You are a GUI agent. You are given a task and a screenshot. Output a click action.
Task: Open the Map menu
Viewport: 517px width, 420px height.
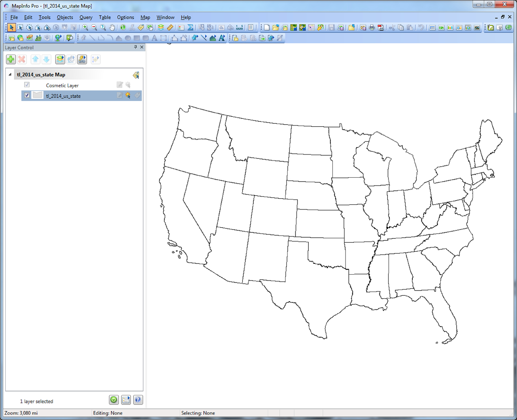(x=145, y=17)
